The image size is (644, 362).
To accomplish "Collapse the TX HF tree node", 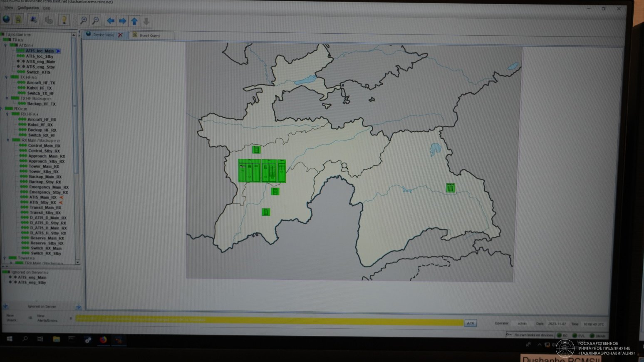I will click(6, 77).
